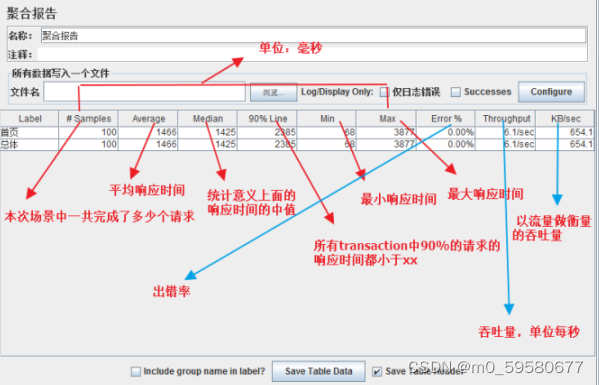599x385 pixels.
Task: Toggle the Save Table Header checkbox
Action: (377, 371)
